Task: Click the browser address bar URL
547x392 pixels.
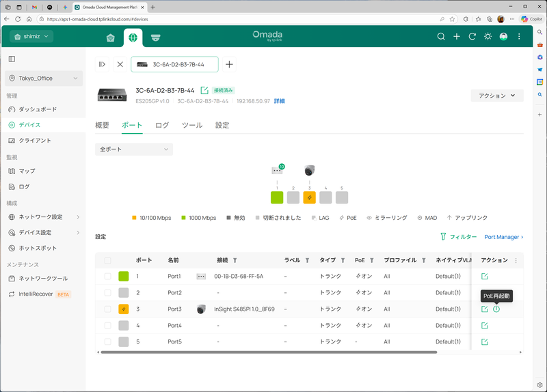Action: [x=98, y=19]
